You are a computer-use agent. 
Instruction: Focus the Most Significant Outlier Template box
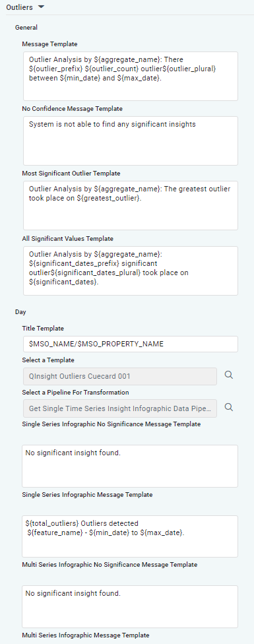(131, 205)
